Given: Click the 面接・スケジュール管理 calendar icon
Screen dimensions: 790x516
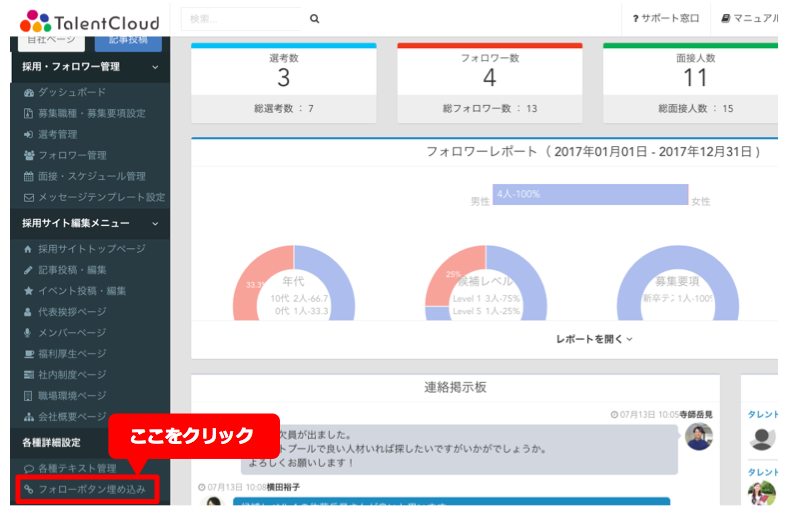Looking at the screenshot, I should point(29,176).
